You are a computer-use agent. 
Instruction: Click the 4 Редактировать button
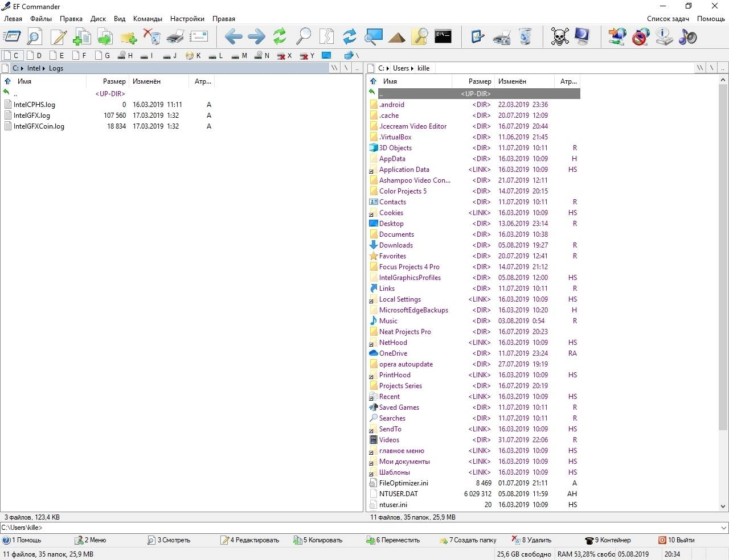pos(249,540)
